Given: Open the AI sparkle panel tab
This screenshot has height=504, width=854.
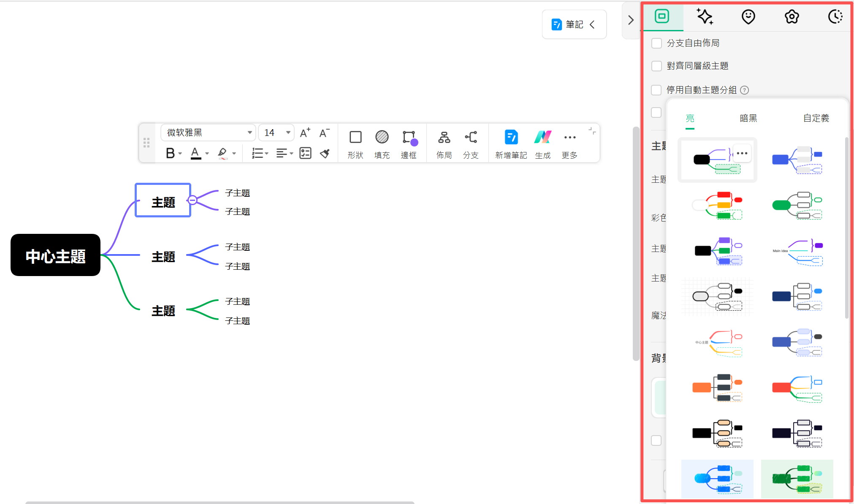Looking at the screenshot, I should [x=705, y=17].
